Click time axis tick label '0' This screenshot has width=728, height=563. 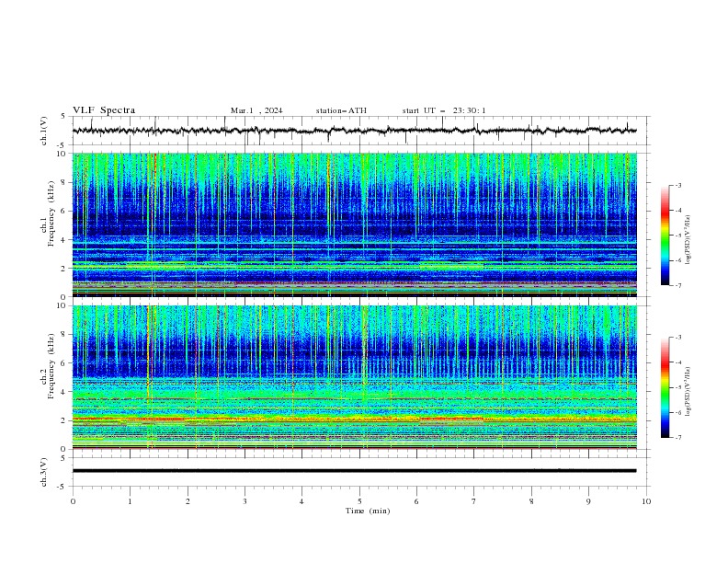tap(73, 501)
